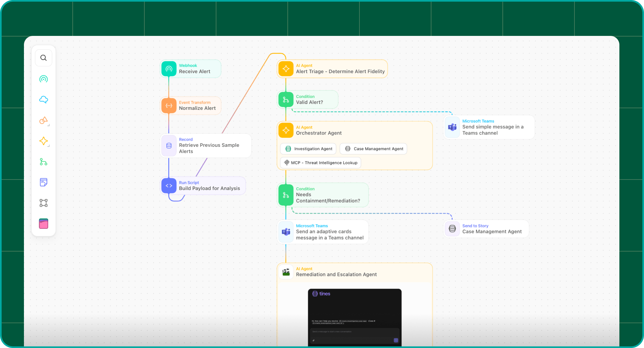Viewport: 644px width, 348px height.
Task: Click the Remediation and Escalation Agent icon
Action: tap(286, 272)
